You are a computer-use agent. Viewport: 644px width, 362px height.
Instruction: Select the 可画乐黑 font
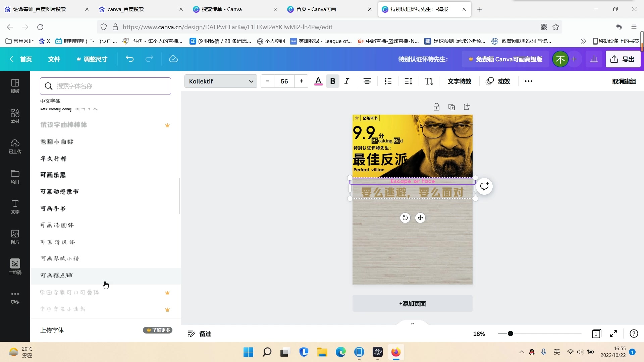(105, 175)
